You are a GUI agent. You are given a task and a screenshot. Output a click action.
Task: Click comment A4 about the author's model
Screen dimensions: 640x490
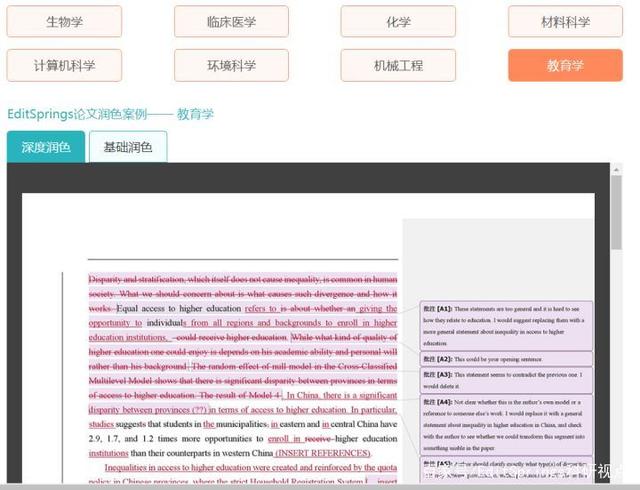[x=507, y=428]
